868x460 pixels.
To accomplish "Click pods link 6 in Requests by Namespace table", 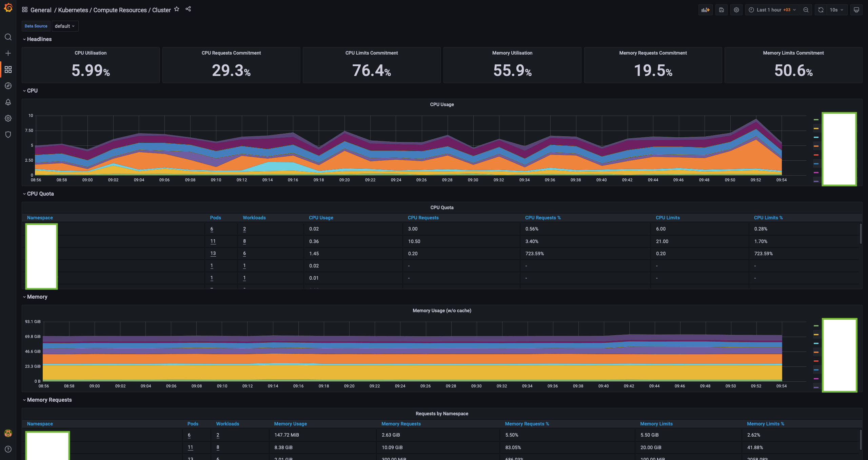I will 189,435.
